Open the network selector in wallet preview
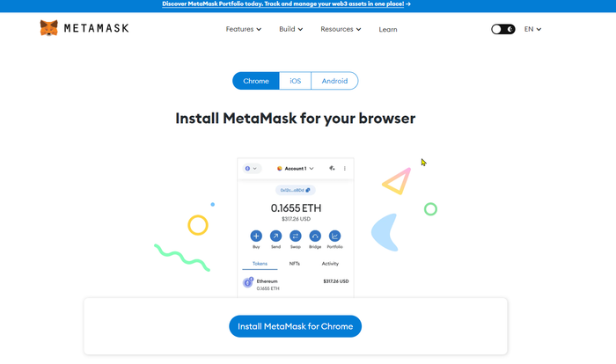Image resolution: width=616 pixels, height=364 pixels. (x=251, y=169)
